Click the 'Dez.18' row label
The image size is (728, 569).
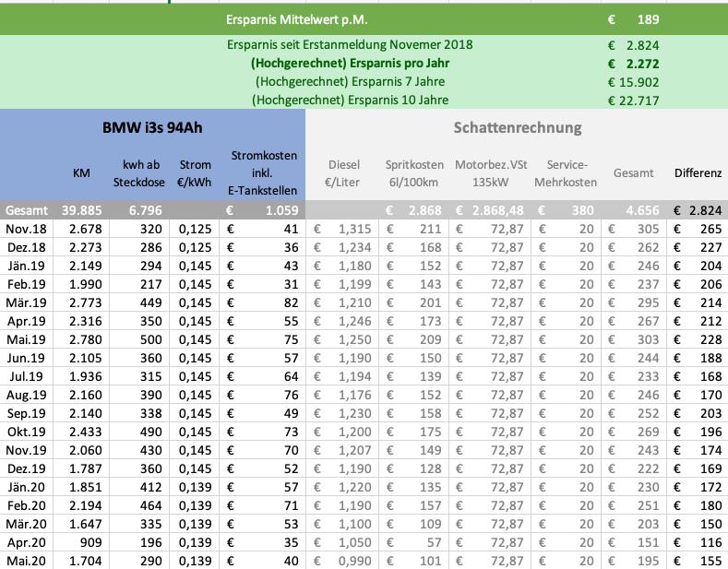(27, 247)
